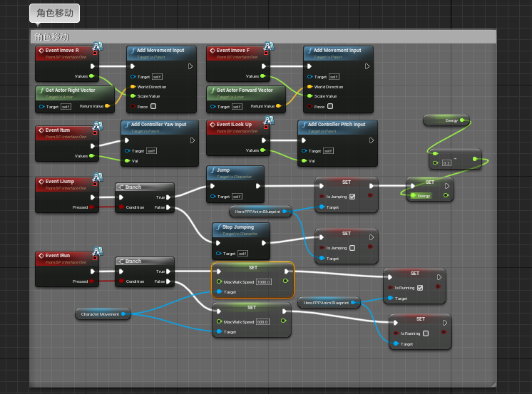Click Target pin on lower Is Running SET node

click(x=396, y=344)
